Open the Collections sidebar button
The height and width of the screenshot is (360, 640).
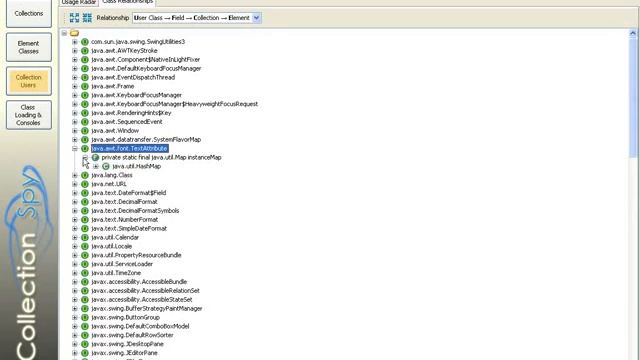point(29,13)
